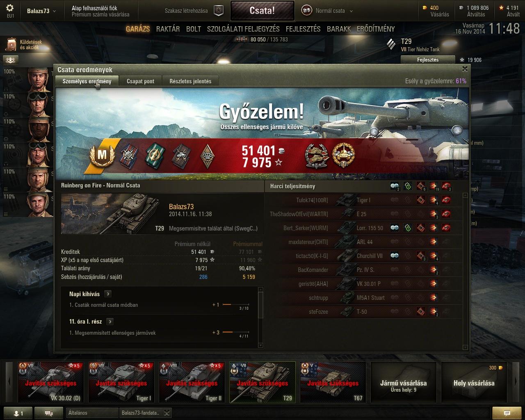Close the Csata eredmények window
The width and height of the screenshot is (525, 420).
(x=465, y=69)
